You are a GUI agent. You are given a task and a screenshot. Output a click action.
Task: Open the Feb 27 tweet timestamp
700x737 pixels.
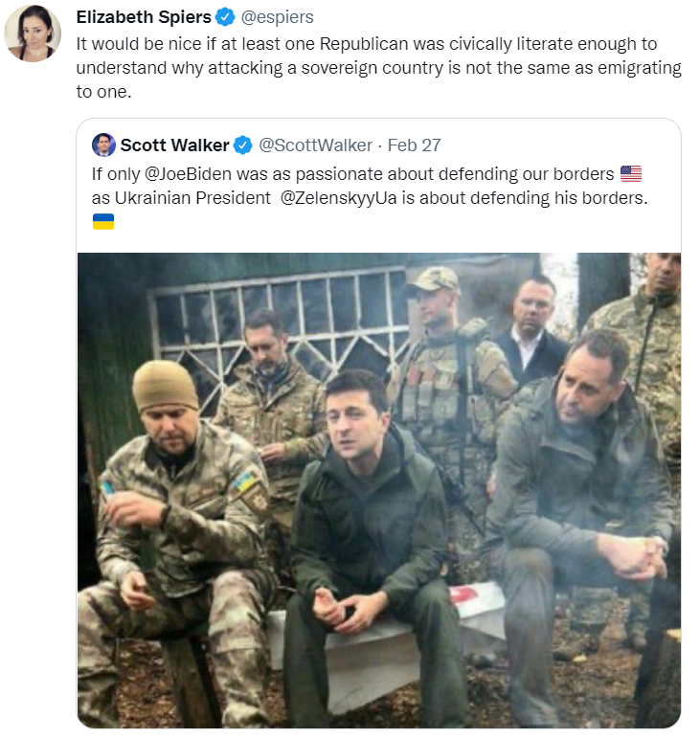click(415, 145)
